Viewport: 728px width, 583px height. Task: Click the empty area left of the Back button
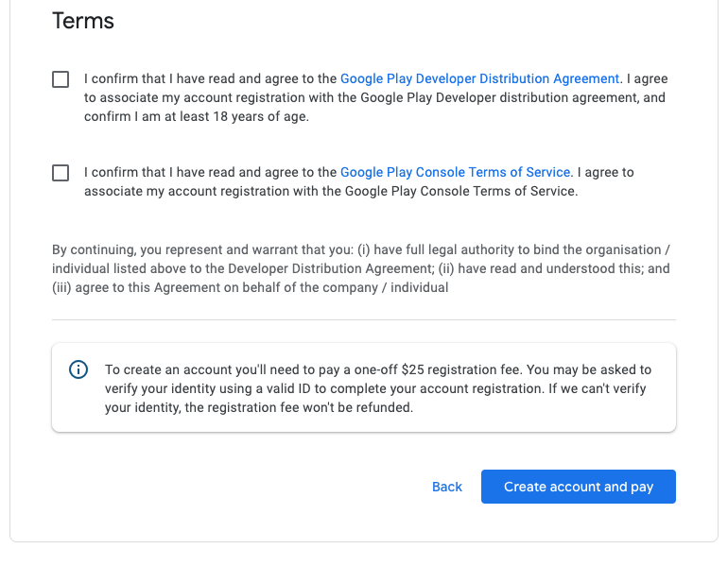(x=236, y=487)
